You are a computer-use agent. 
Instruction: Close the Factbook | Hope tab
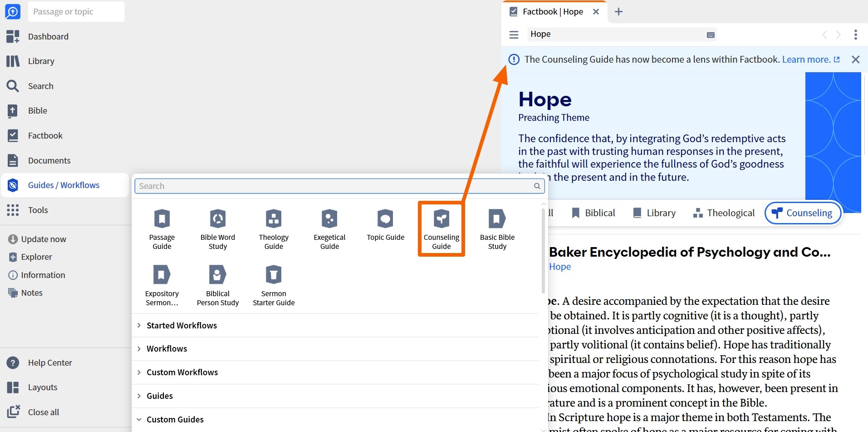tap(596, 12)
